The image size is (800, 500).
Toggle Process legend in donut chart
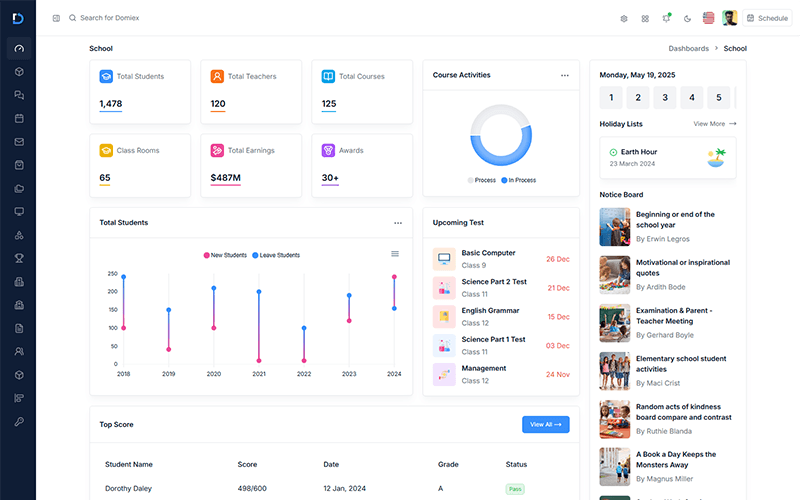482,180
